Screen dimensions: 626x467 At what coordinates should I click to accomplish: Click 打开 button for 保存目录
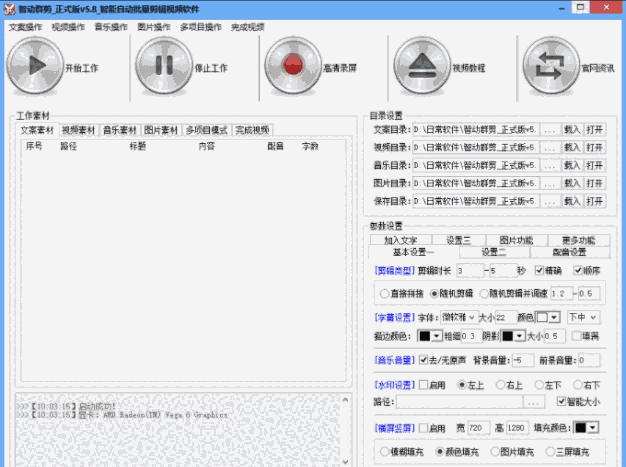(x=594, y=201)
